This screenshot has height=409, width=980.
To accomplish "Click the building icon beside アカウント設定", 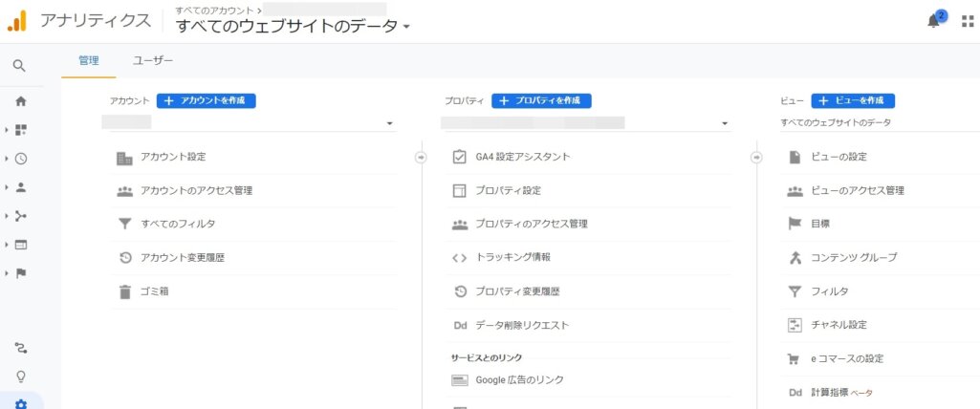I will tap(125, 158).
